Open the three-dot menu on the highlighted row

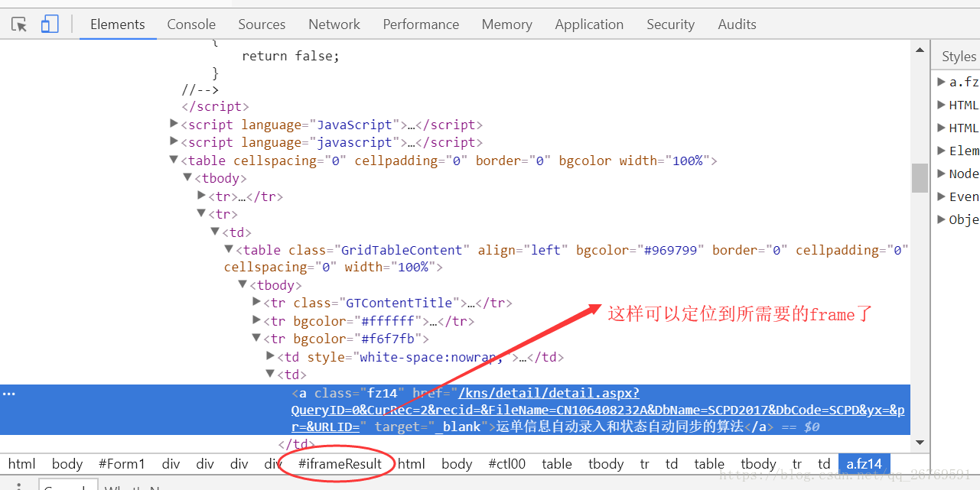(x=9, y=394)
